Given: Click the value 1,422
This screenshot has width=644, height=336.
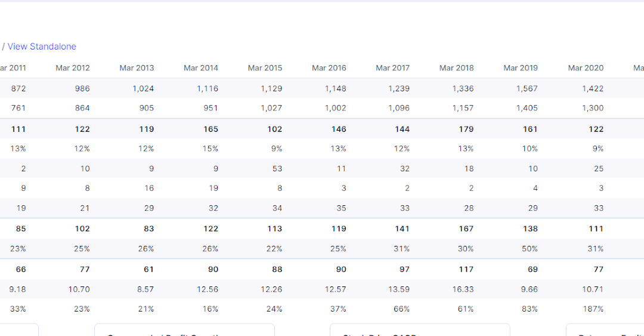Looking at the screenshot, I should [x=593, y=88].
